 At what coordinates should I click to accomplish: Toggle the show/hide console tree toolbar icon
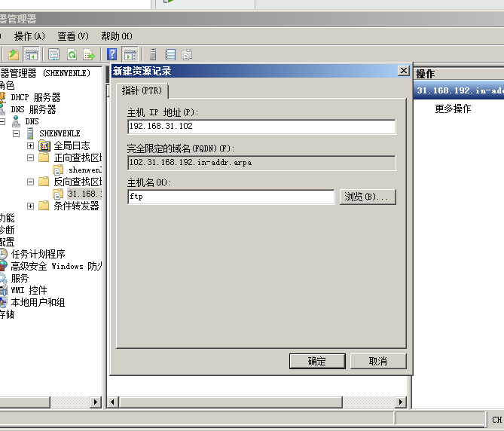(31, 54)
